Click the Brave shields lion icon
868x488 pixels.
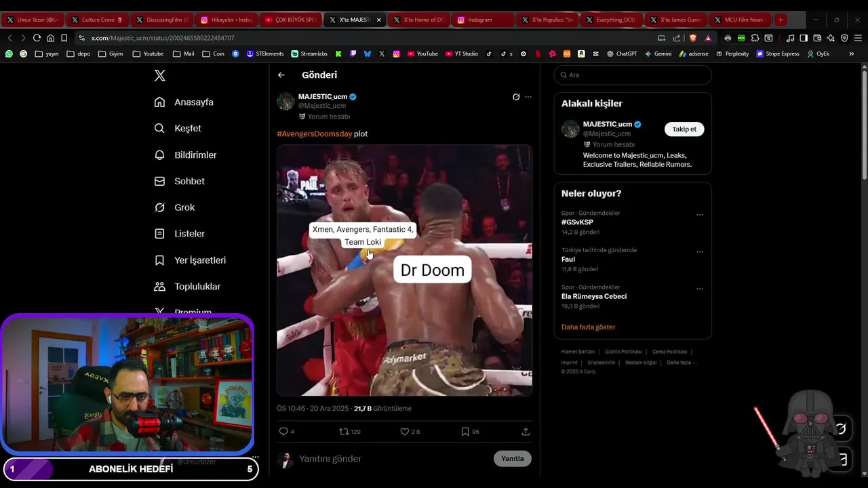692,38
